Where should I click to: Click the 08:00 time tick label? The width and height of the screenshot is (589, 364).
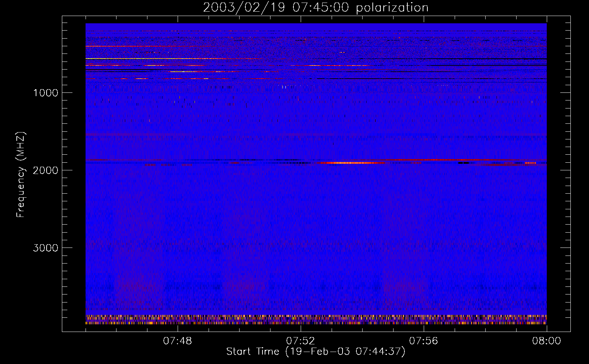547,341
